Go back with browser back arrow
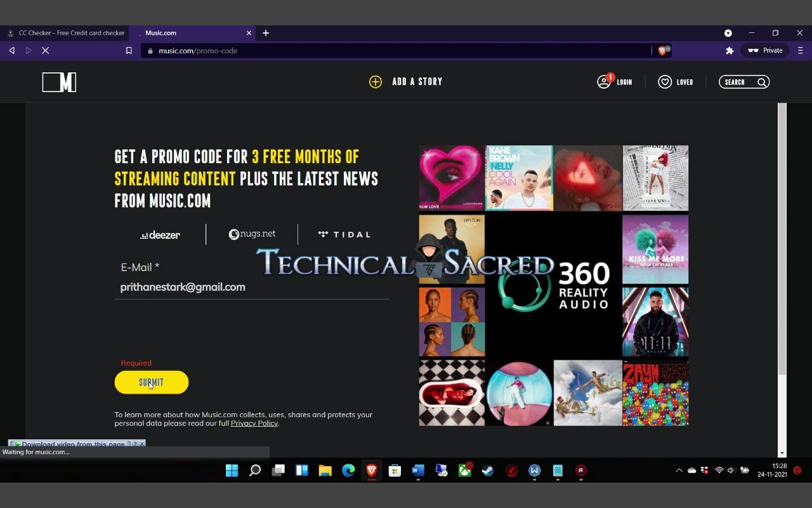The height and width of the screenshot is (508, 812). 11,50
